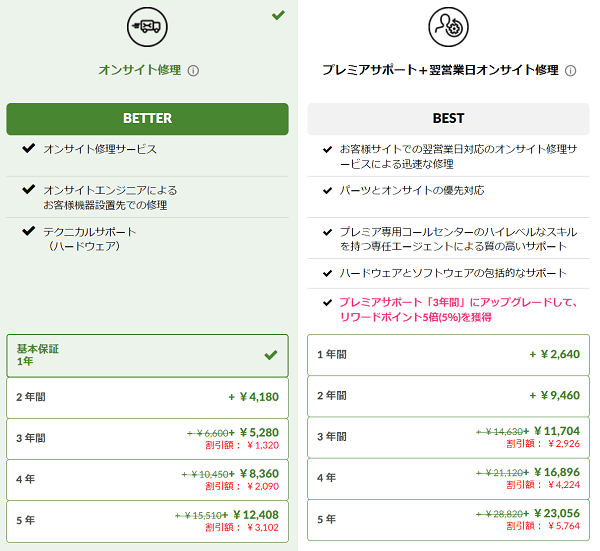
Task: Click the checkmark next to パーツとオンサイトの優先対応
Action: point(327,190)
